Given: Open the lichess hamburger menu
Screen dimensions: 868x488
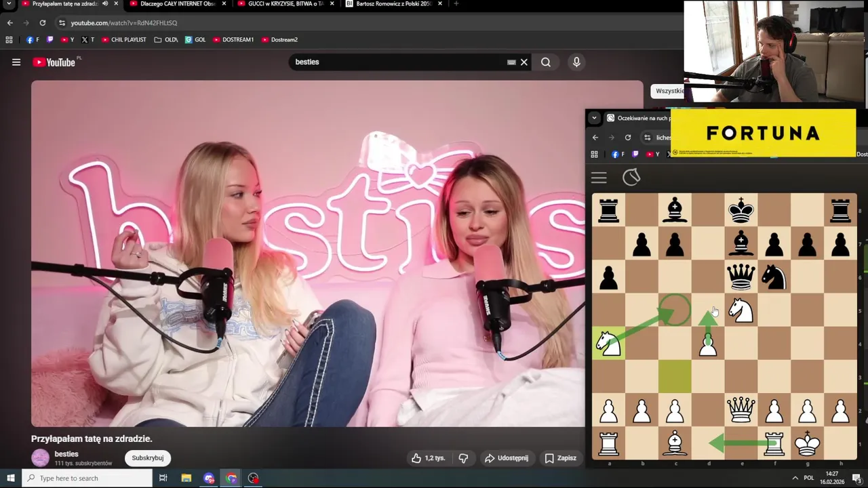Looking at the screenshot, I should [x=599, y=178].
